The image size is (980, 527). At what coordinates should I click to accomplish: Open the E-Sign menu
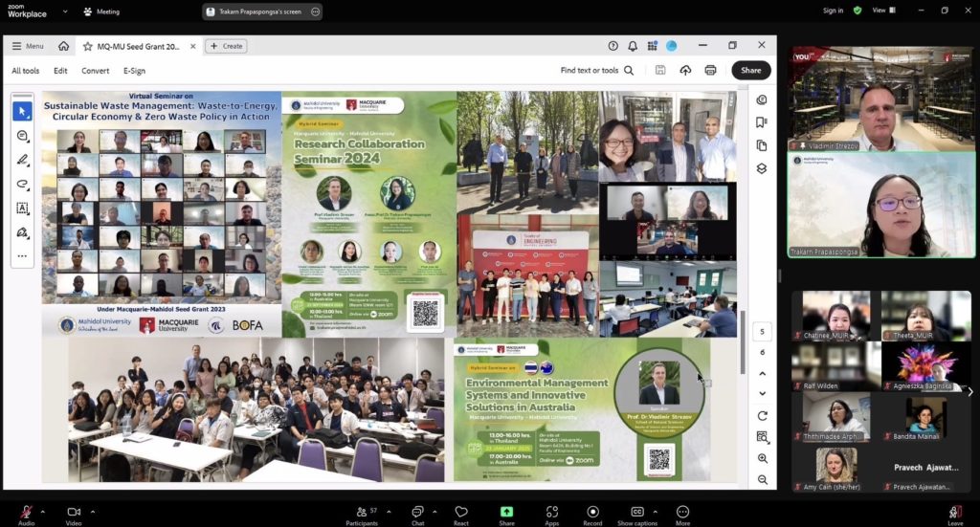(134, 71)
